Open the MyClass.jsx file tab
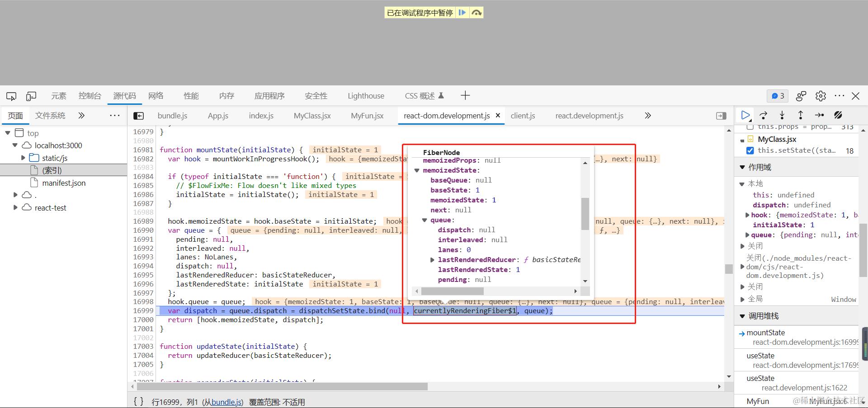868x408 pixels. pos(312,116)
